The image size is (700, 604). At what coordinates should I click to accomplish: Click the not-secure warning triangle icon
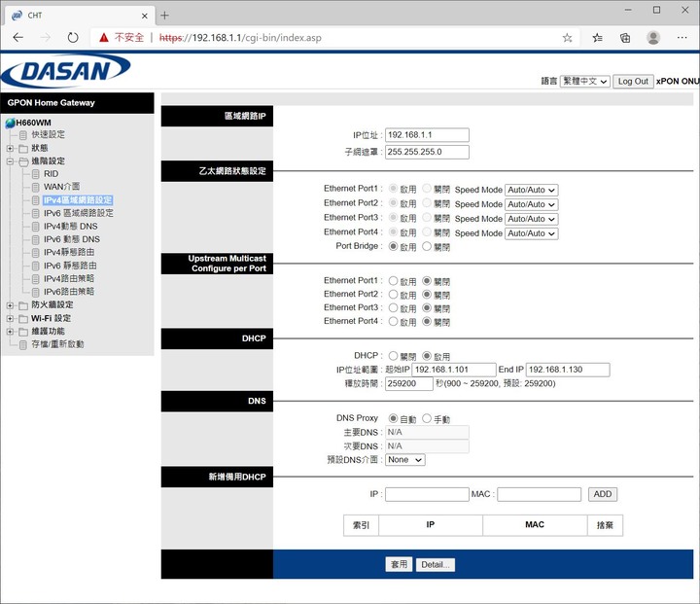pyautogui.click(x=104, y=38)
